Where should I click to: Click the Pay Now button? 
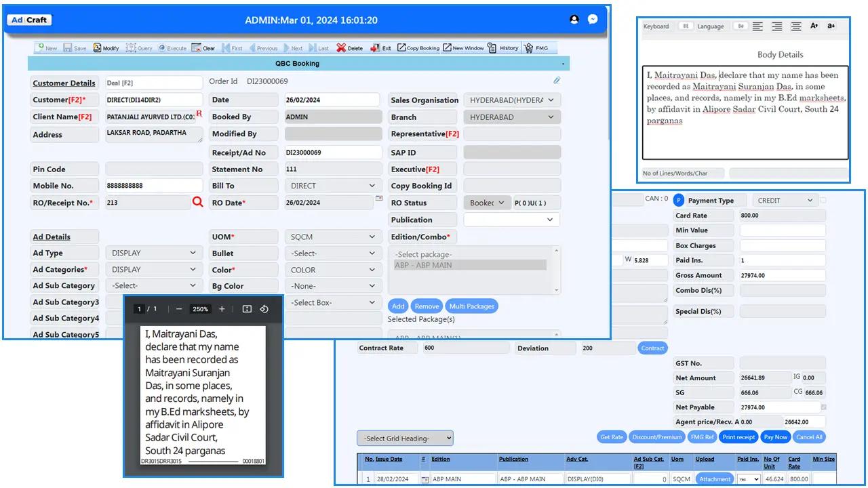tap(775, 437)
